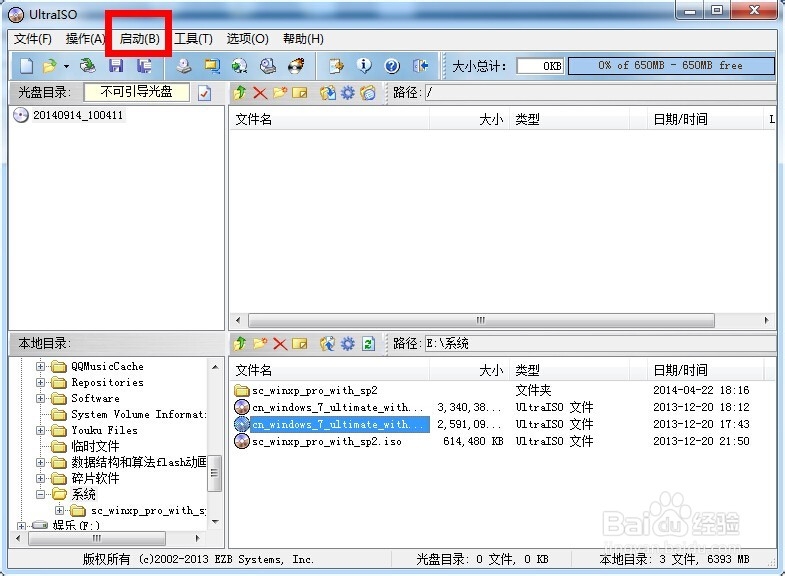Expand the 数据结构和算法flash动画 folder node
This screenshot has width=785, height=576.
coord(40,462)
